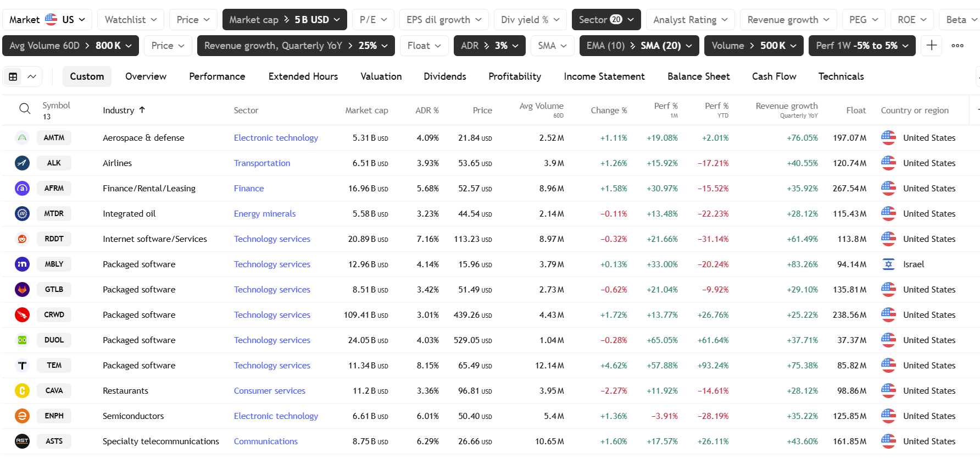Follow the Energy minerals sector link
This screenshot has width=980, height=458.
tap(265, 214)
